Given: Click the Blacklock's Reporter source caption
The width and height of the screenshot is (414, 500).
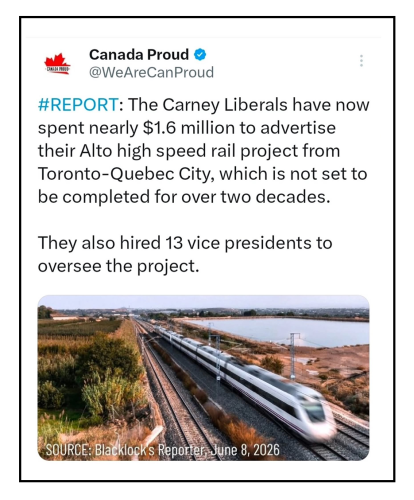Looking at the screenshot, I should [x=162, y=450].
